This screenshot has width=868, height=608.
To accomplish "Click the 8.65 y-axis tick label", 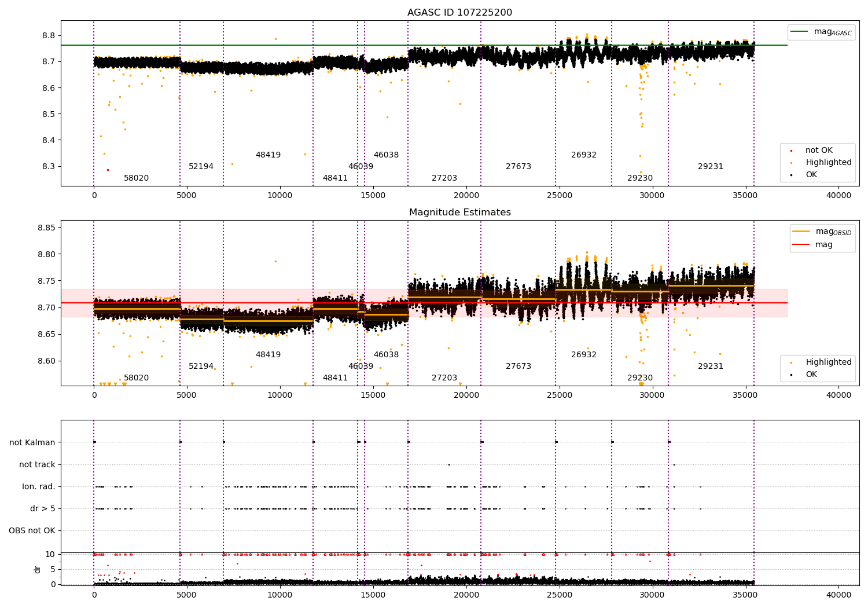I will click(46, 334).
